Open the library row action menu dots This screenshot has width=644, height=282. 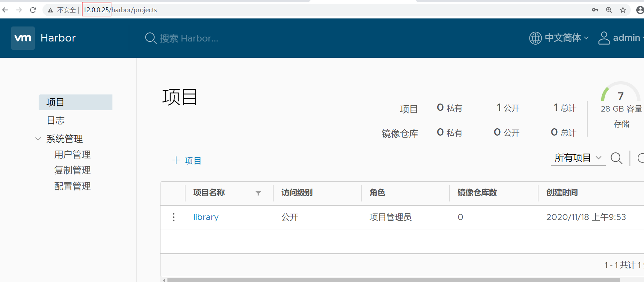pyautogui.click(x=174, y=217)
